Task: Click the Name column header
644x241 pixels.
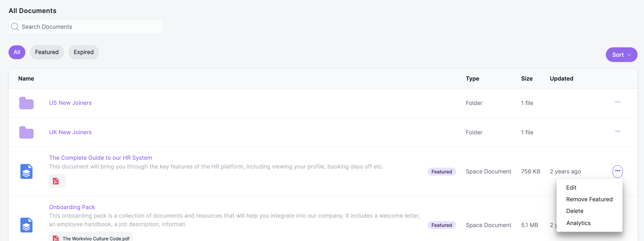Action: [x=26, y=79]
